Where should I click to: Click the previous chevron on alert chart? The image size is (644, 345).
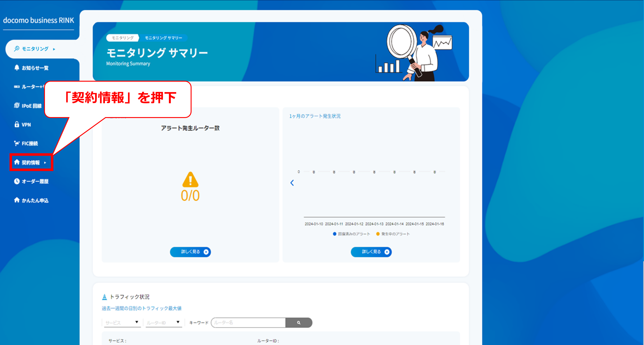click(x=292, y=183)
